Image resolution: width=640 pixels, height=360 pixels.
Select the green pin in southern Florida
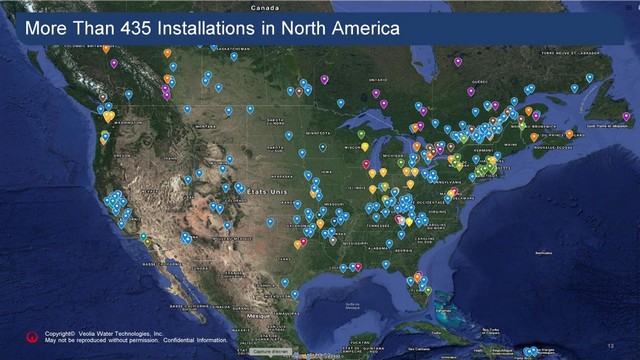click(428, 291)
